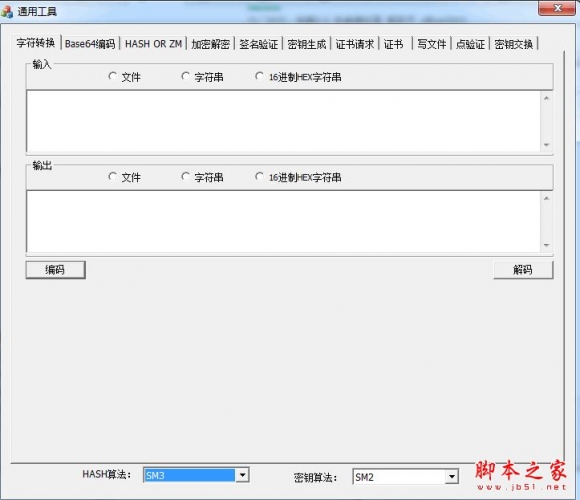The width and height of the screenshot is (580, 500).
Task: Open the 证书 tab
Action: pyautogui.click(x=395, y=44)
